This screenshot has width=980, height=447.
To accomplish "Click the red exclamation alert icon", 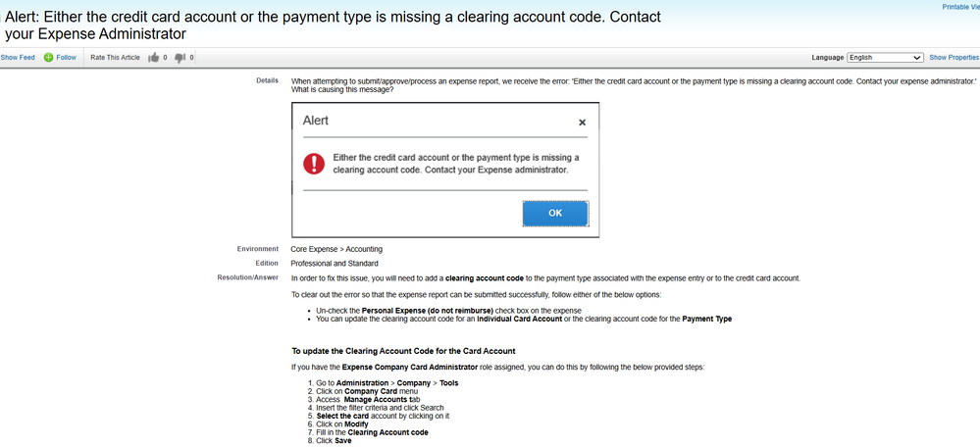I will point(314,164).
